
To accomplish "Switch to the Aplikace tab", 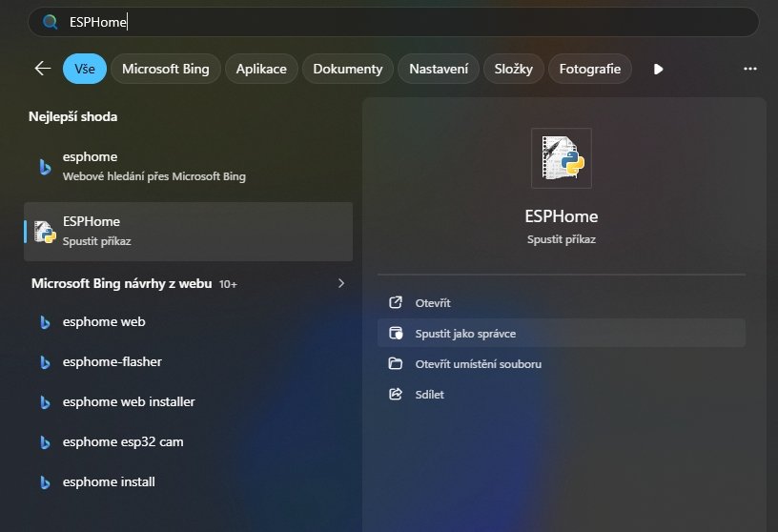I will (x=261, y=69).
